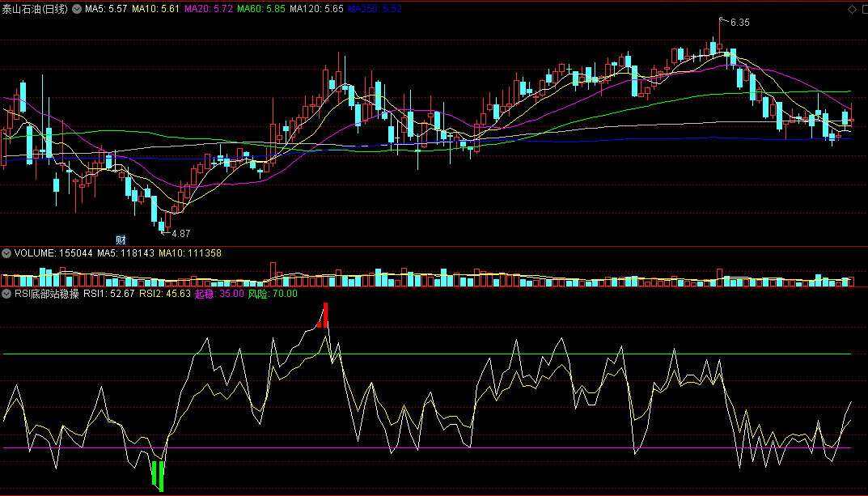Click volume MA10: 111358 label
868x496 pixels.
190,253
